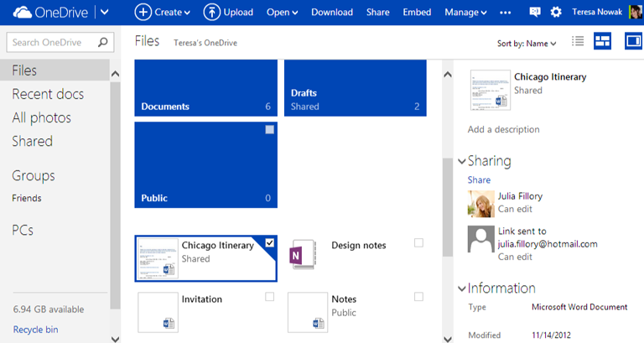
Task: Select the Design notes checkbox
Action: 418,243
